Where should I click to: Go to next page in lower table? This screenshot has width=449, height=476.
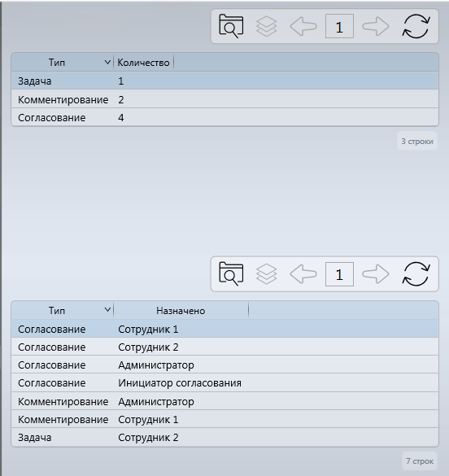(376, 274)
